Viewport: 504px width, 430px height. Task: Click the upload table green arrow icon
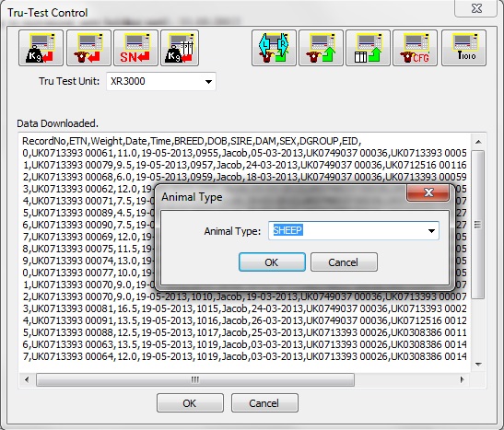[368, 48]
